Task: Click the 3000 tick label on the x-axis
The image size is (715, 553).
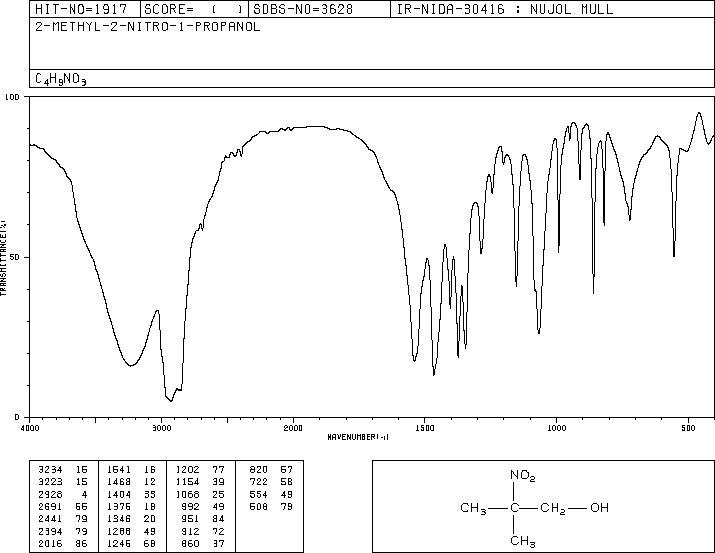Action: 161,428
